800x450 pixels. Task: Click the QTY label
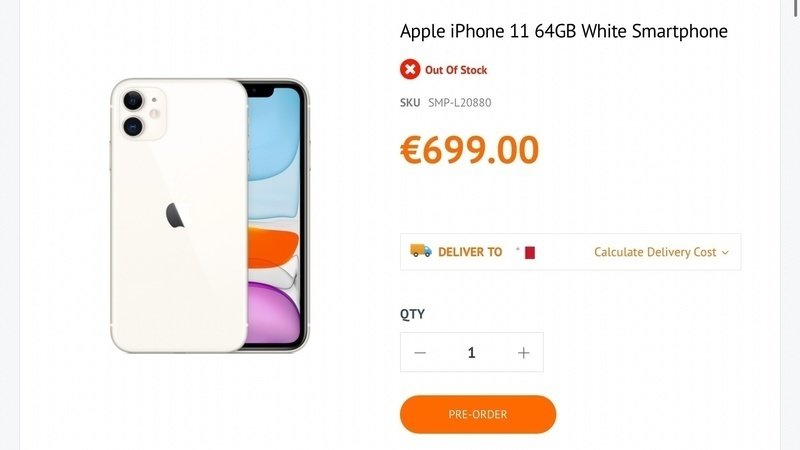[412, 314]
